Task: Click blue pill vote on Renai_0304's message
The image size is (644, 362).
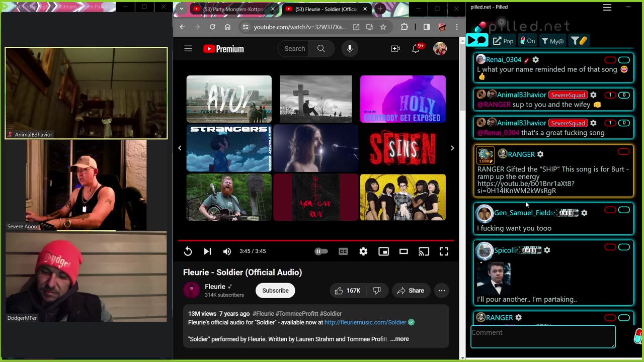Action: [624, 60]
